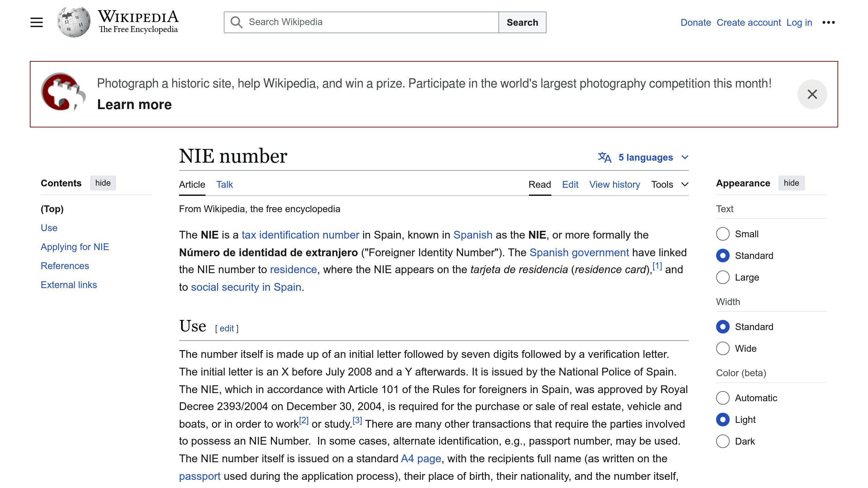This screenshot has width=868, height=488.
Task: Select Automatic color mode
Action: tap(723, 398)
